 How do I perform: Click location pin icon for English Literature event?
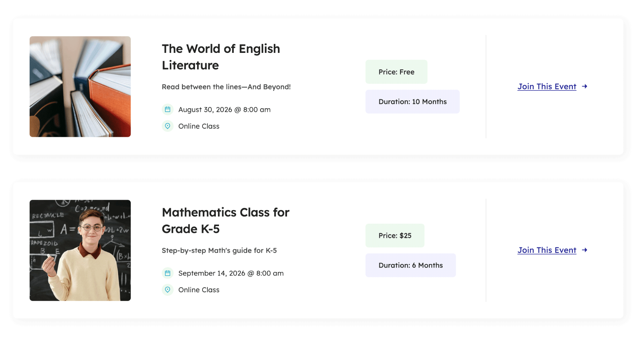pos(167,126)
